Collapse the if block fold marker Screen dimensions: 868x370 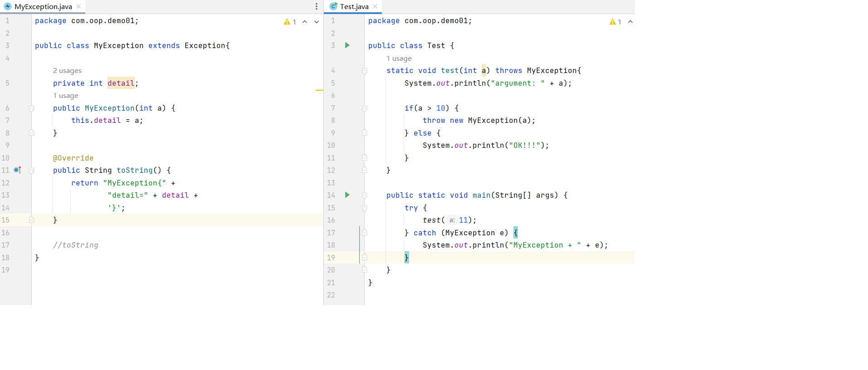pos(364,108)
